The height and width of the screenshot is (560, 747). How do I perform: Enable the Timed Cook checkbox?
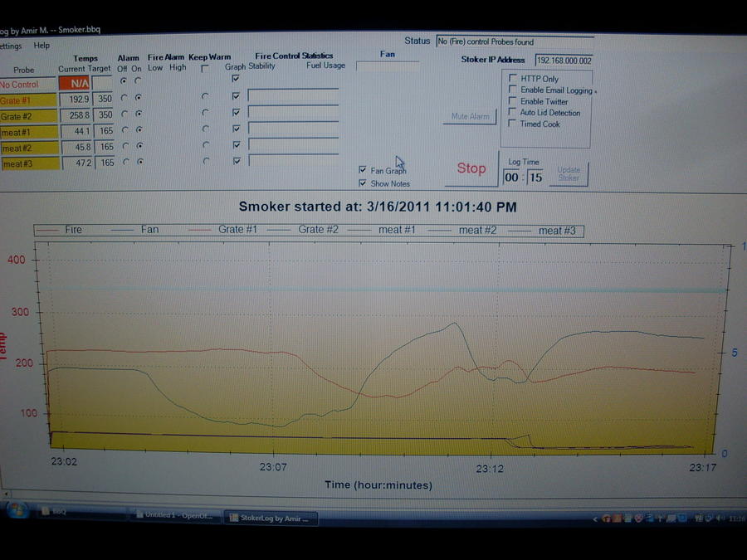point(513,124)
